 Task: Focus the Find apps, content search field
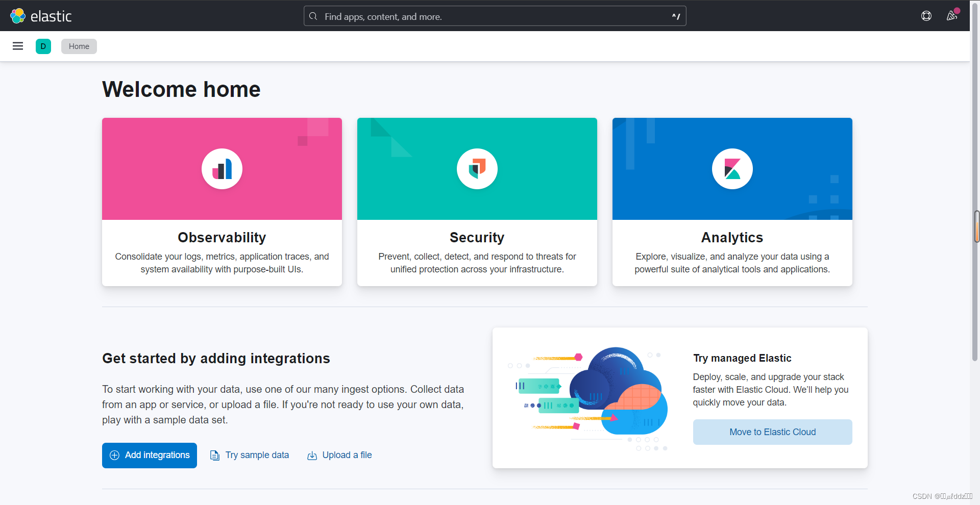[495, 16]
